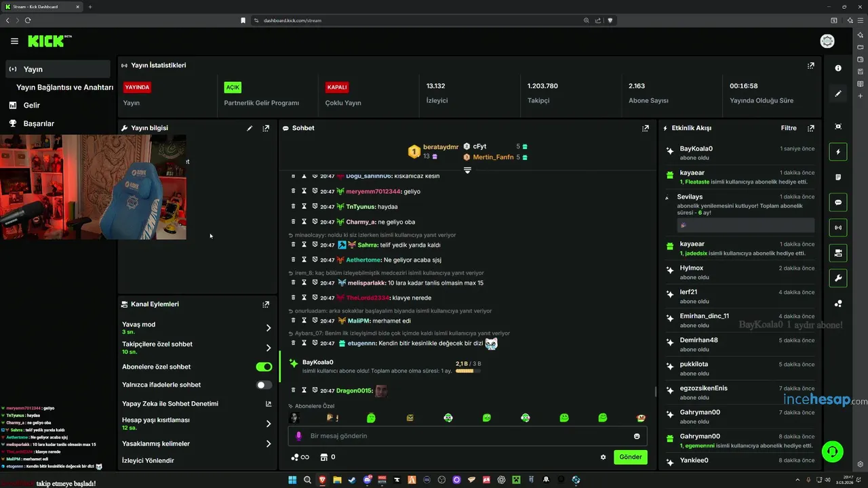Open the Filtre dropdown in Etkinlik Akışı
868x488 pixels.
pyautogui.click(x=789, y=128)
